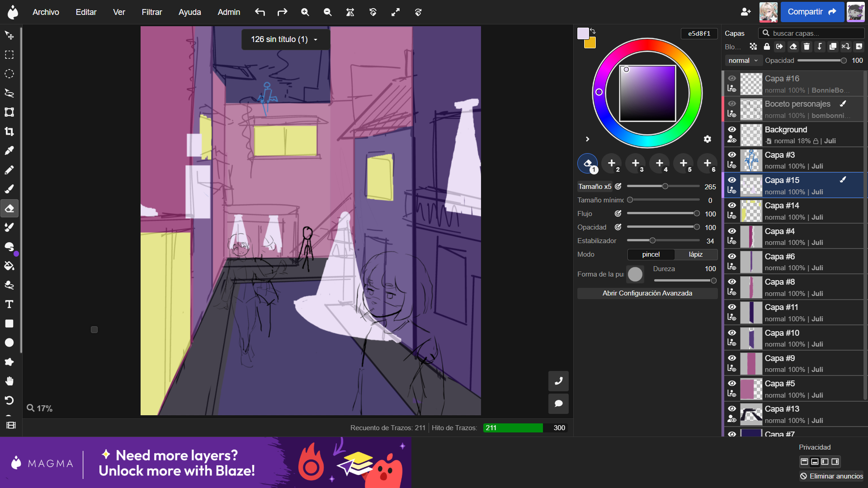Click the Estabilizador slider
The image size is (868, 488).
click(663, 241)
